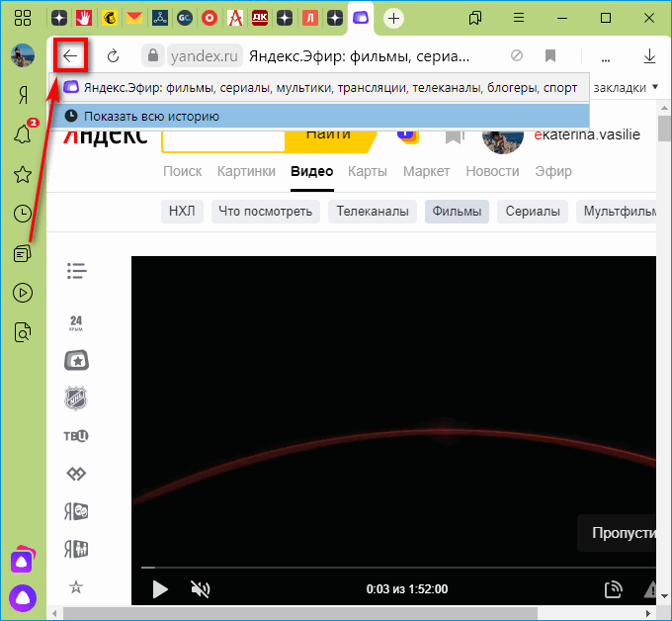Open the downloads arrow icon
Screen dimensions: 672x621
(649, 56)
